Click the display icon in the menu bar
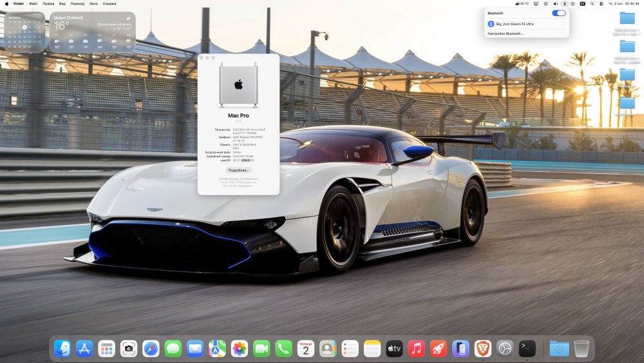The width and height of the screenshot is (644, 363). [x=536, y=4]
